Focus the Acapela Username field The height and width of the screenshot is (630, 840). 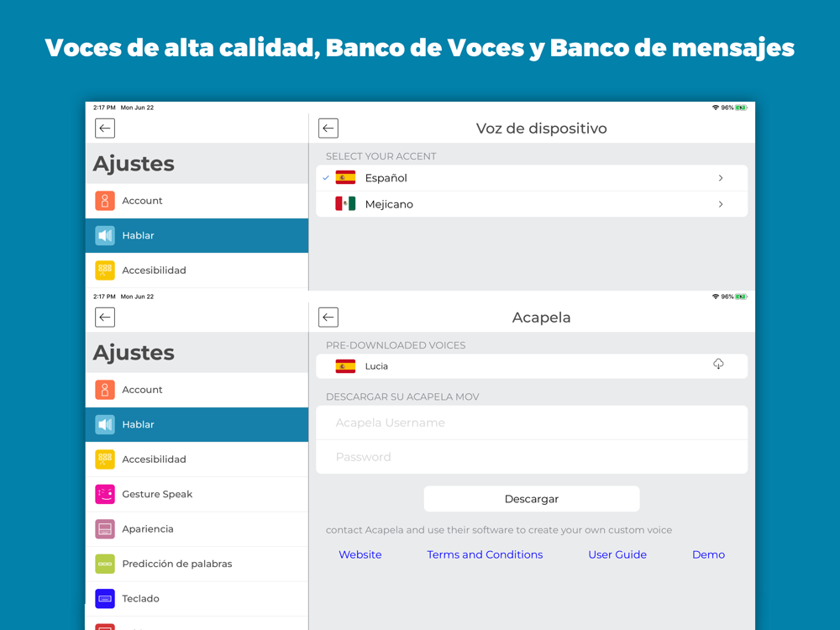pyautogui.click(x=532, y=423)
